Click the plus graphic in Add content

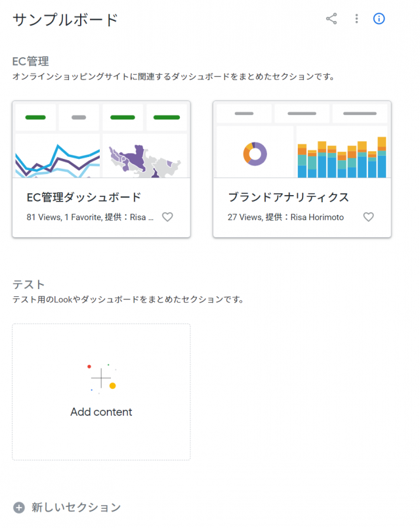coord(101,378)
